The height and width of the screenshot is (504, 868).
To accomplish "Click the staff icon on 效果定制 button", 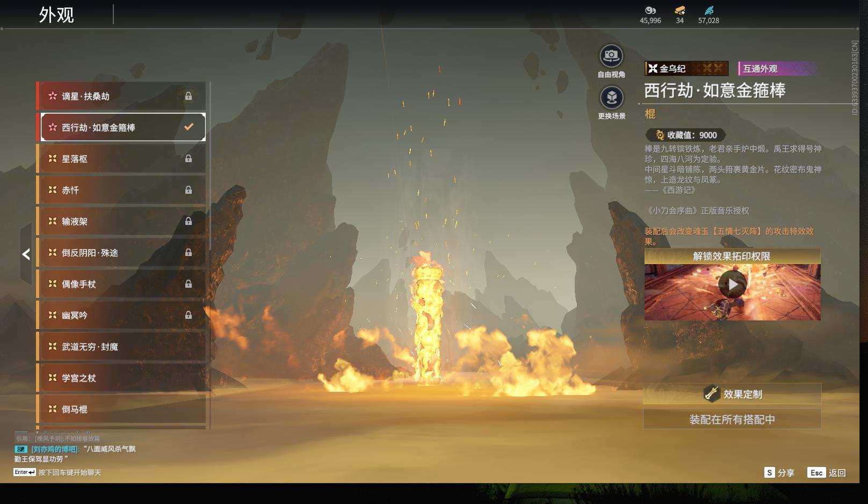I will coord(712,393).
